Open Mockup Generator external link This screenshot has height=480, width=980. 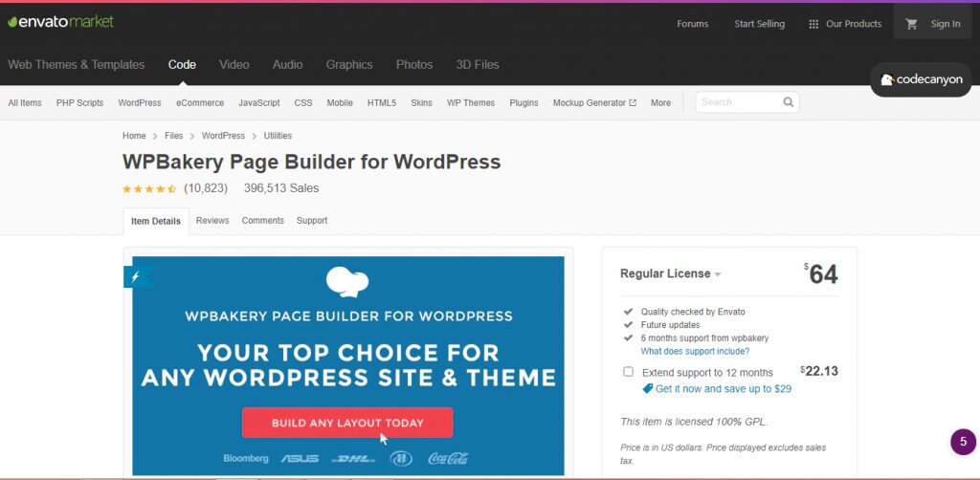(x=594, y=103)
